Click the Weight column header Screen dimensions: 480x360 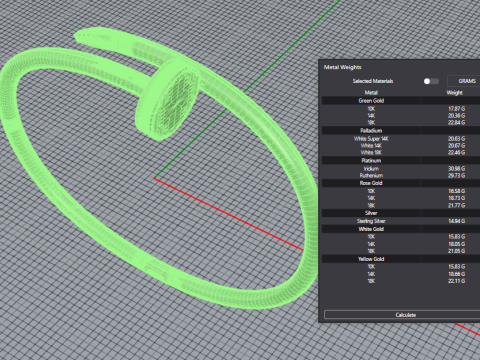point(454,92)
